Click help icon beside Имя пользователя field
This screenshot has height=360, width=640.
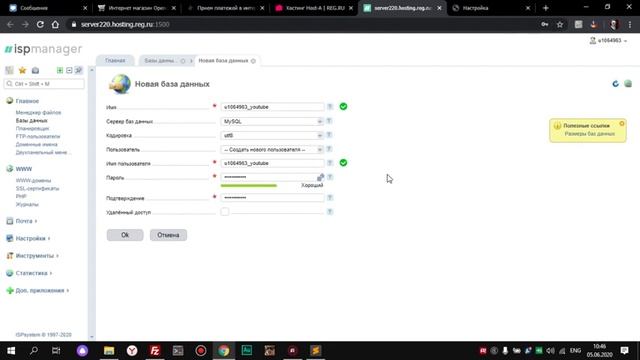pyautogui.click(x=330, y=163)
